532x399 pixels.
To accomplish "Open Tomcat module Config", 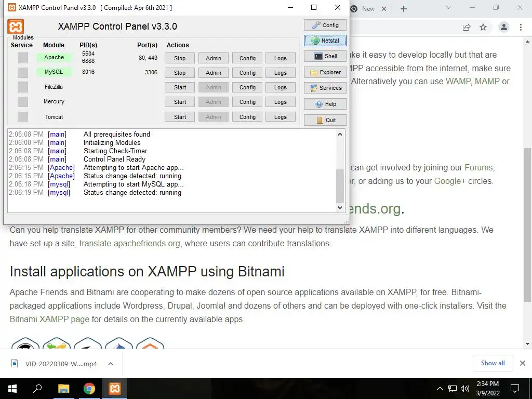I will coord(247,117).
